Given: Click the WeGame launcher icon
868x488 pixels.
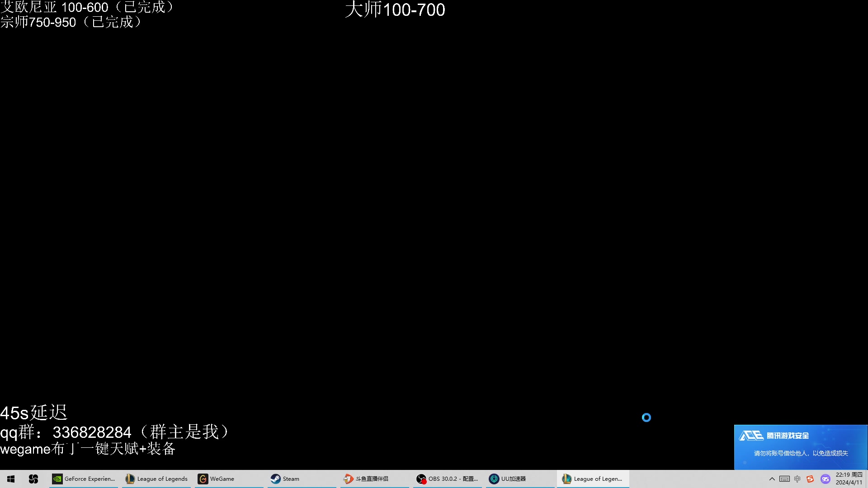Looking at the screenshot, I should click(x=203, y=479).
